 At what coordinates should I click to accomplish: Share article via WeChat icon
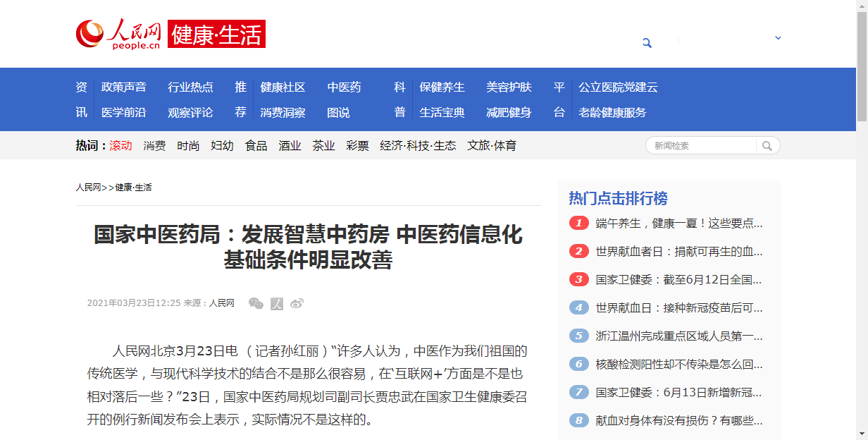click(256, 303)
